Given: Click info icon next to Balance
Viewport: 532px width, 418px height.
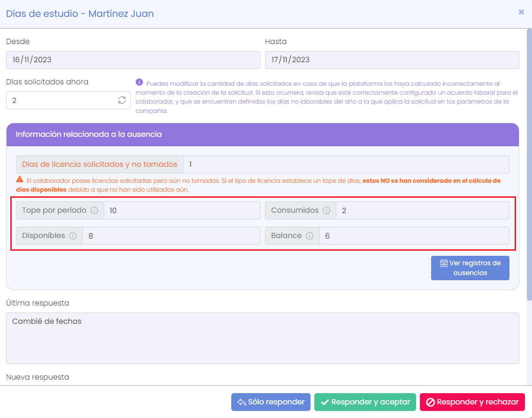Looking at the screenshot, I should click(310, 236).
